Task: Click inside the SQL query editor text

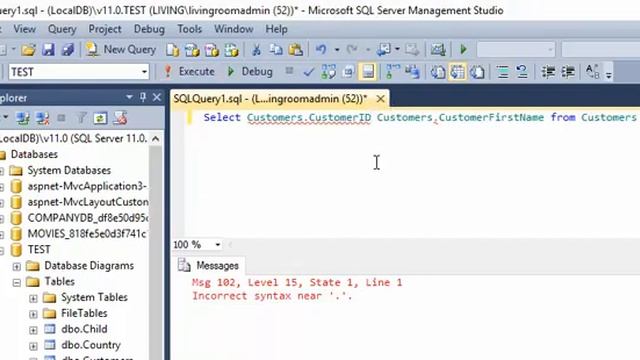Action: pyautogui.click(x=420, y=118)
